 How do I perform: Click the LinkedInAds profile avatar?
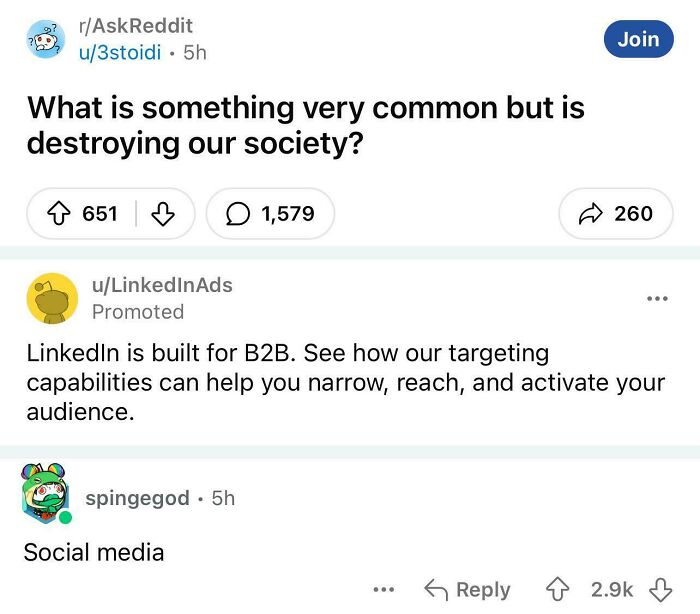[52, 298]
